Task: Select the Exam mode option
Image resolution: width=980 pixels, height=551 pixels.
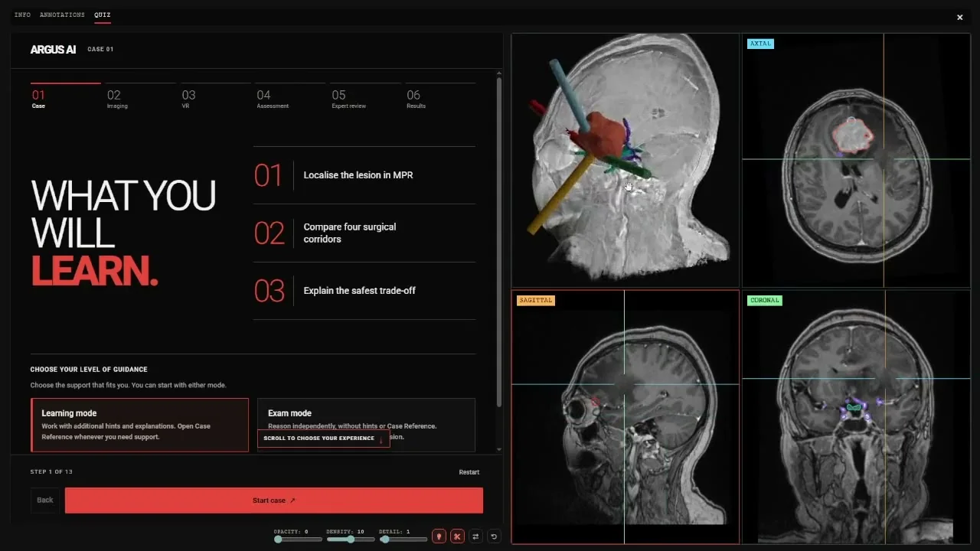Action: (x=366, y=425)
